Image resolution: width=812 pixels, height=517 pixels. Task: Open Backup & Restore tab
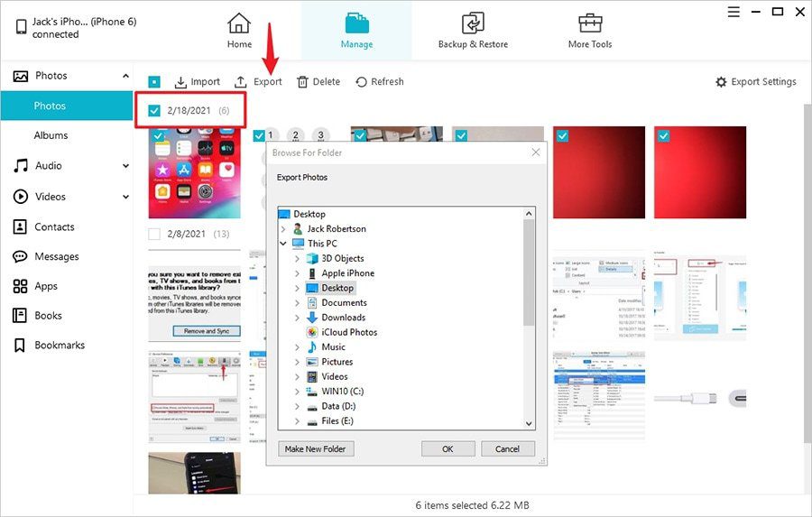pos(473,30)
